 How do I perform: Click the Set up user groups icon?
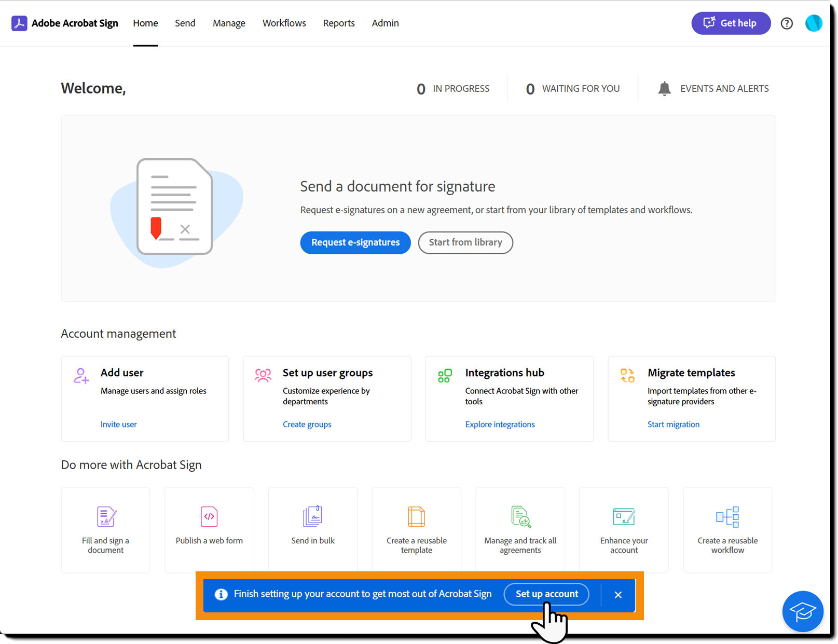(263, 375)
